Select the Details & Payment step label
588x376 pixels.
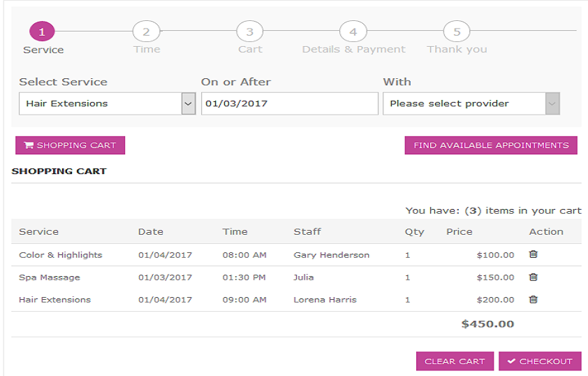(353, 49)
